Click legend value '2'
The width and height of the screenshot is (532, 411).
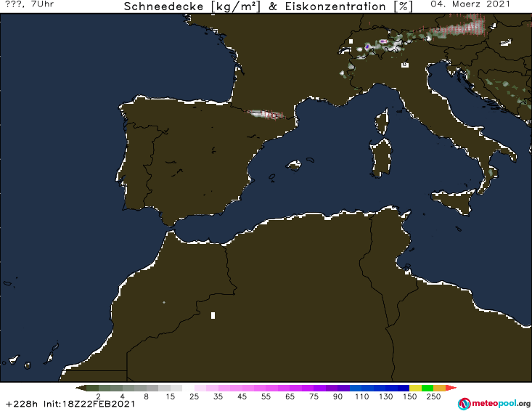(99, 396)
